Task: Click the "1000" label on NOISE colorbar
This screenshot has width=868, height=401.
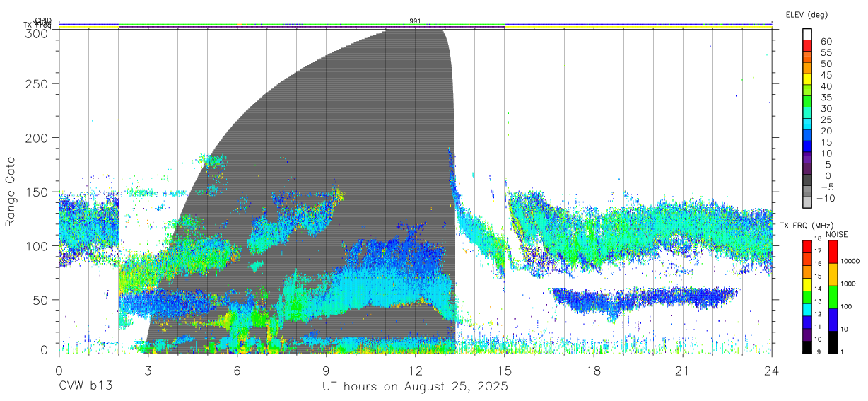Action: [x=848, y=284]
